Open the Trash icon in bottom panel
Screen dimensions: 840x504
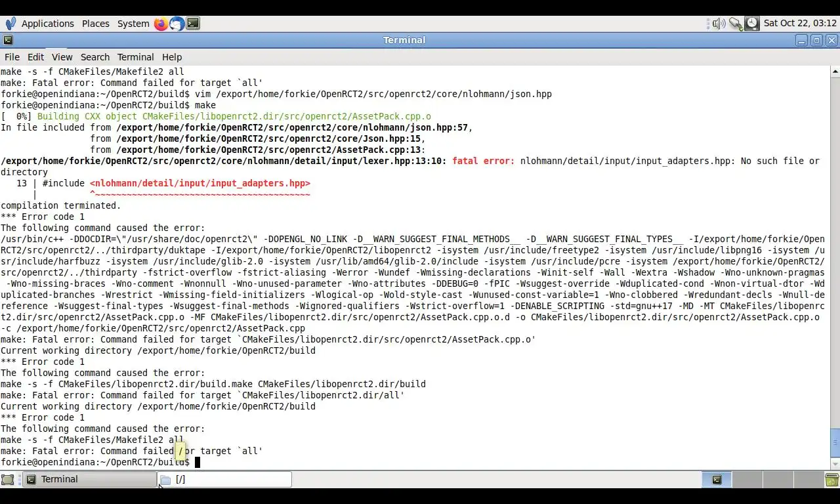click(832, 480)
